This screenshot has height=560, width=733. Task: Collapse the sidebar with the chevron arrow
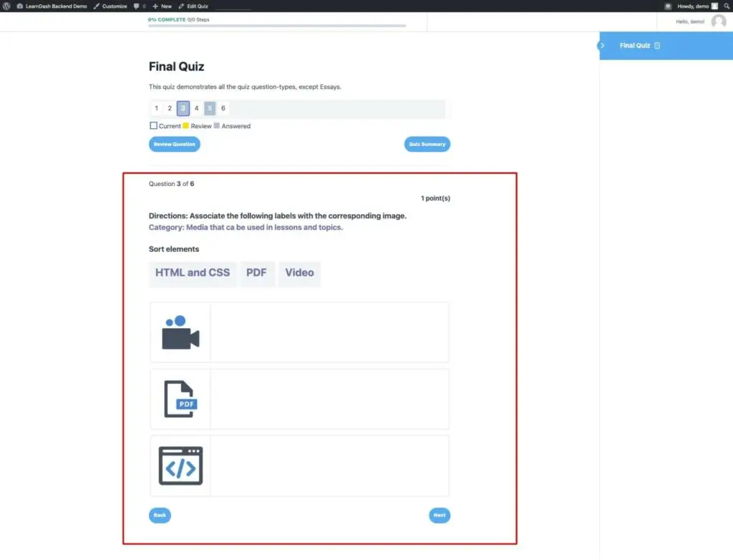pyautogui.click(x=602, y=45)
